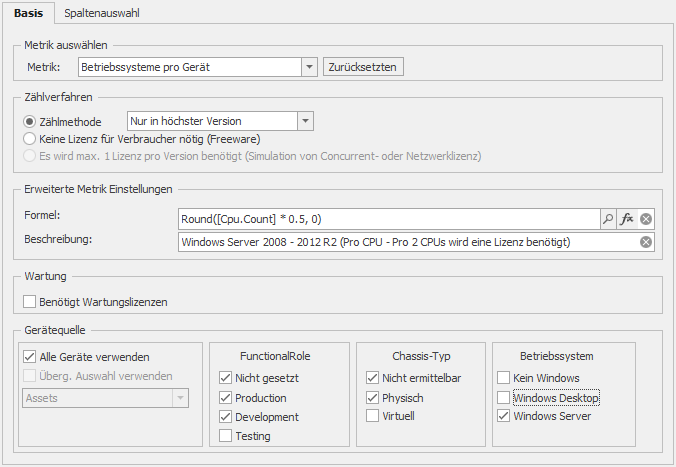Switch to the Basis tab
Image resolution: width=676 pixels, height=467 pixels.
pos(28,13)
